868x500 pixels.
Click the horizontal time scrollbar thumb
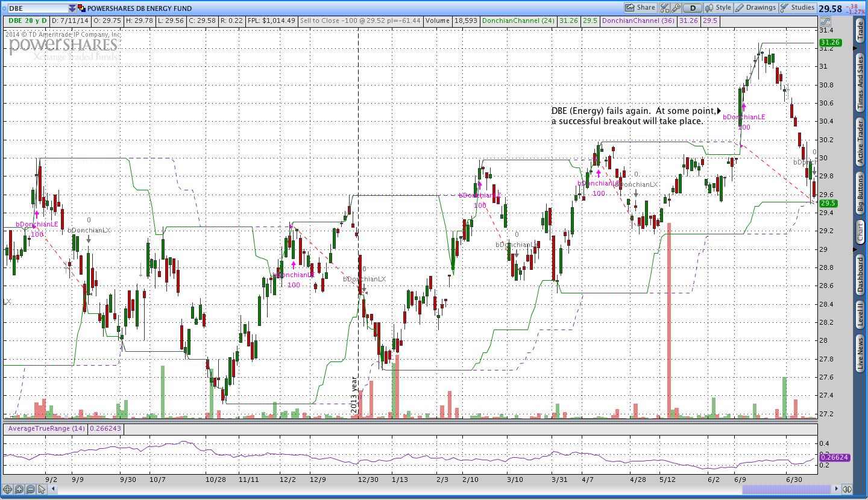tap(787, 489)
